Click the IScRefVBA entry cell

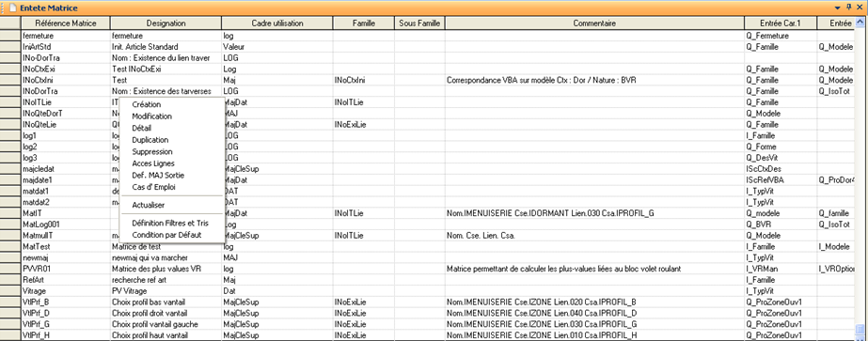click(x=781, y=179)
